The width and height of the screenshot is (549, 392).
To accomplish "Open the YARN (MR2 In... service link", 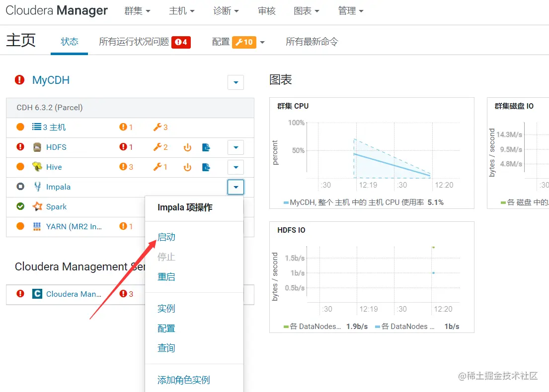I will [x=74, y=227].
